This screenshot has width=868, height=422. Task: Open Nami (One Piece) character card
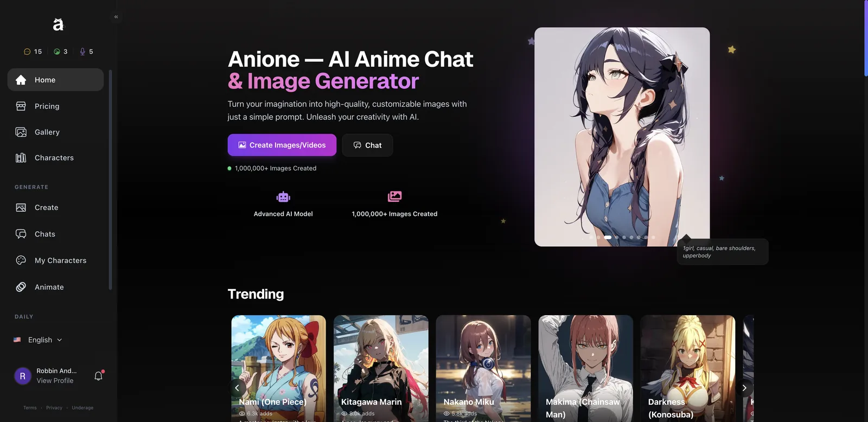(279, 369)
